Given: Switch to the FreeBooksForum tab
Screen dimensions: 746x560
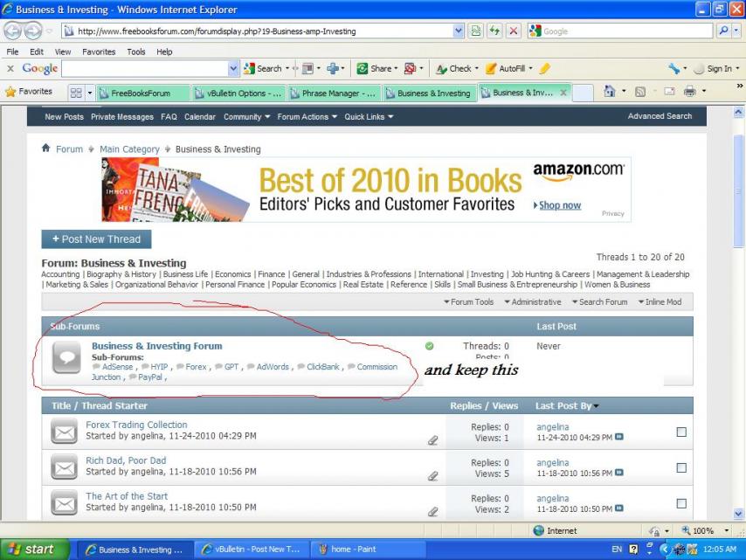Looking at the screenshot, I should click(142, 93).
